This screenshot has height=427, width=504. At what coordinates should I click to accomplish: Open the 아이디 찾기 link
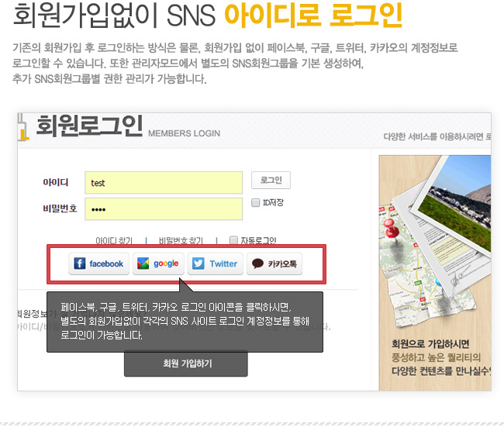tap(114, 241)
